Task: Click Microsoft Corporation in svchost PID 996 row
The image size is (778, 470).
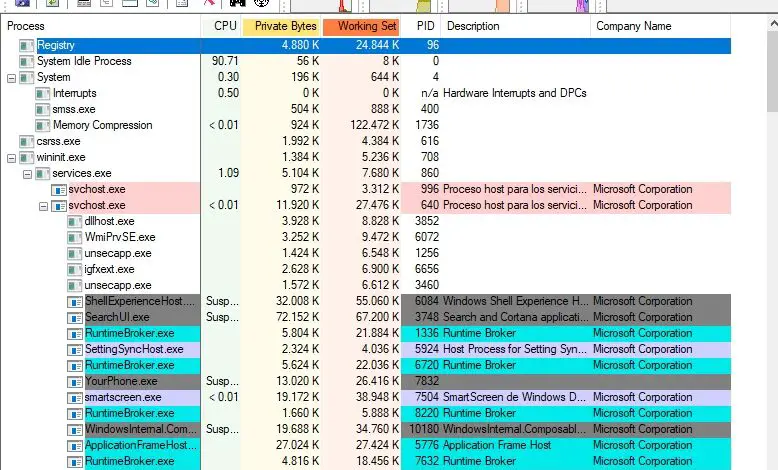Action: 643,190
